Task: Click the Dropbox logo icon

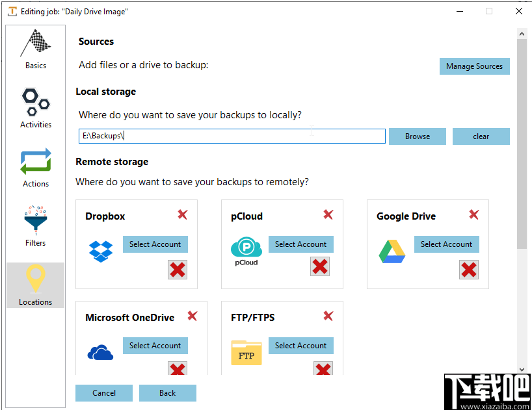Action: (x=100, y=252)
